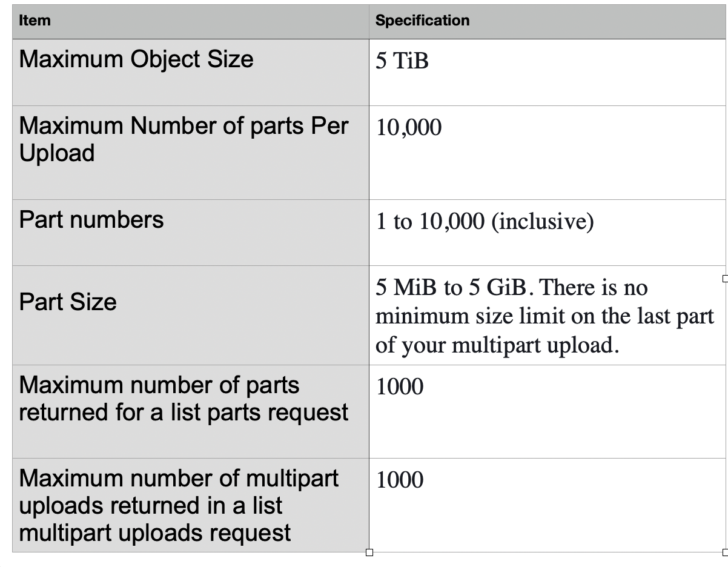The height and width of the screenshot is (567, 728).
Task: Select the 'Maximum Object Size' cell
Action: (x=190, y=73)
